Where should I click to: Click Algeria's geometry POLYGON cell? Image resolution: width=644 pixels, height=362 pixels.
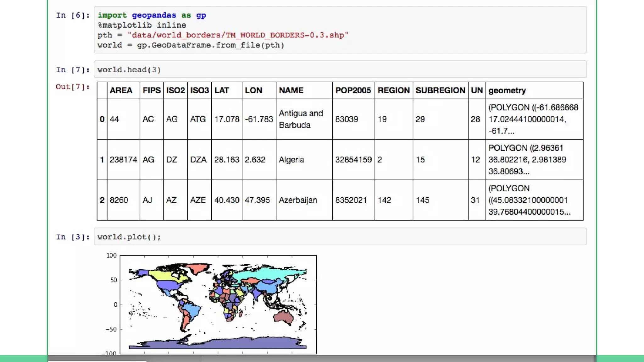pos(534,160)
